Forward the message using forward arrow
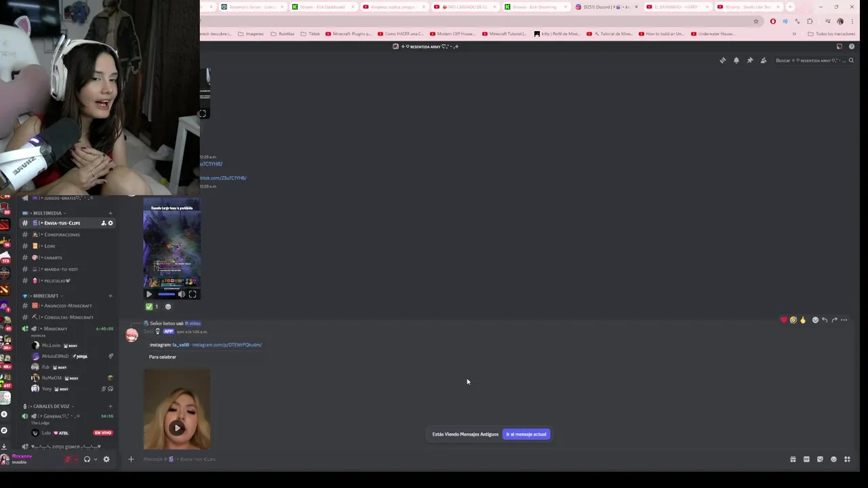This screenshot has width=868, height=488. click(834, 320)
